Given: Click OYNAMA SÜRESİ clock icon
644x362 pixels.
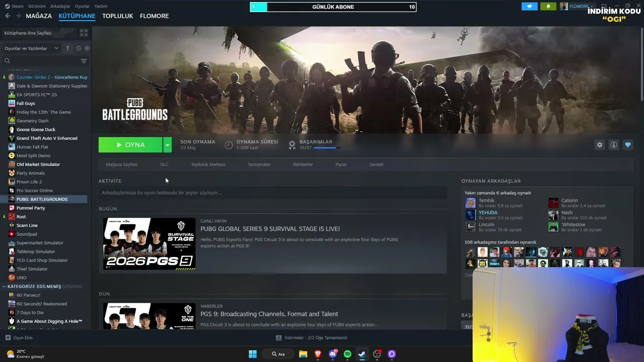Looking at the screenshot, I should 228,145.
